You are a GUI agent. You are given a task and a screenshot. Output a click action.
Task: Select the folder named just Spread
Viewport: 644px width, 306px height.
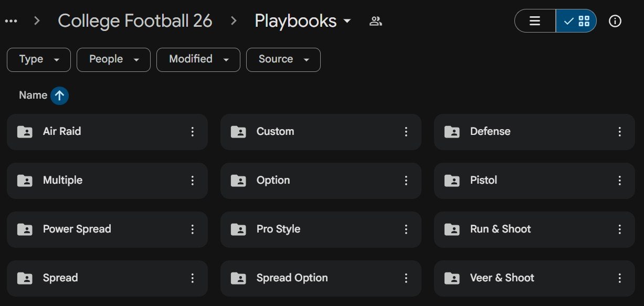tap(107, 278)
